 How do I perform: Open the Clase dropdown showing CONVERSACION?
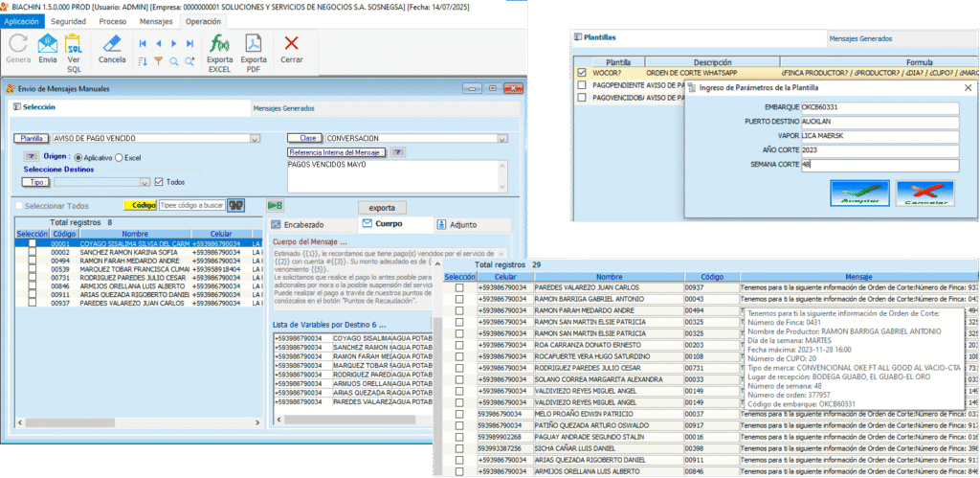(x=501, y=139)
